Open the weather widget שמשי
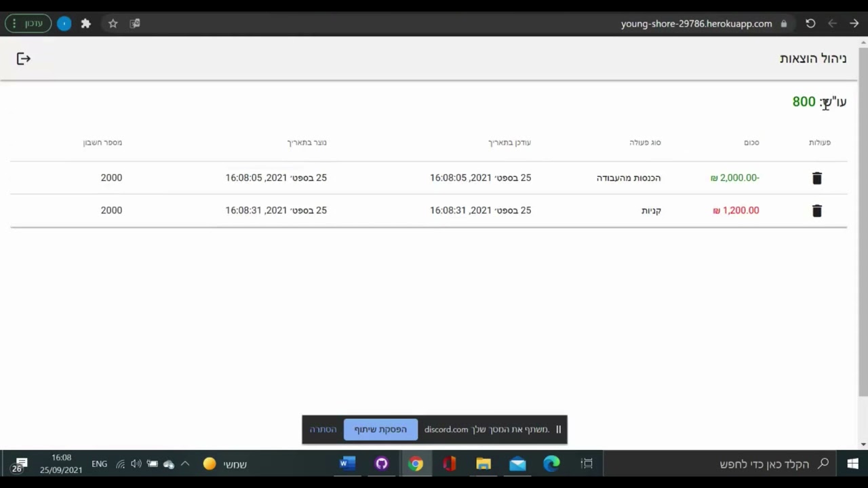868x488 pixels. point(225,464)
